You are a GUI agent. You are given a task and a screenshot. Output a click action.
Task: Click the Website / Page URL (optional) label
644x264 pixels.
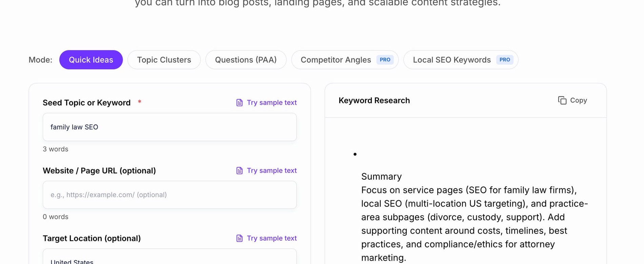[99, 171]
